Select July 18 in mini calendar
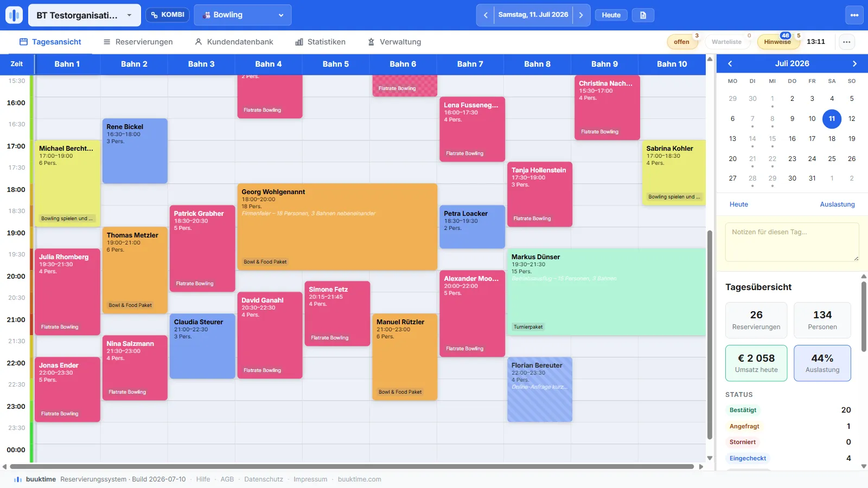The image size is (868, 488). pos(832,139)
